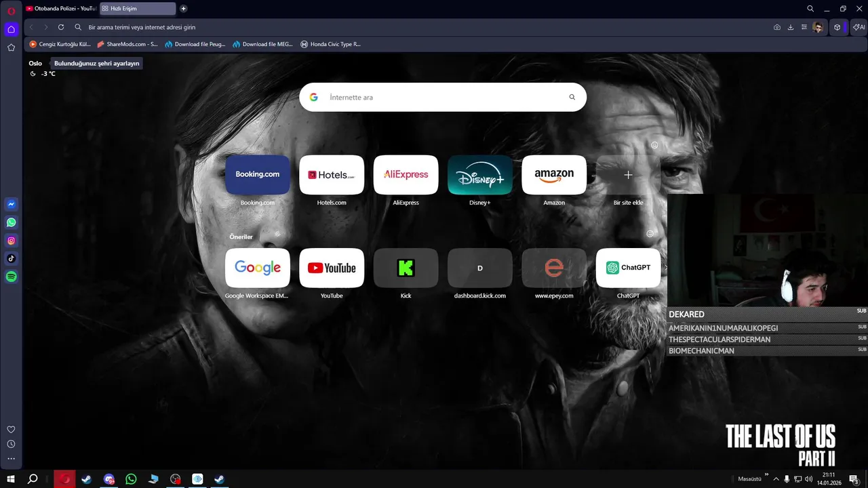Screen dimensions: 868x488
Task: Reload the page with refresh icon
Action: pos(61,27)
